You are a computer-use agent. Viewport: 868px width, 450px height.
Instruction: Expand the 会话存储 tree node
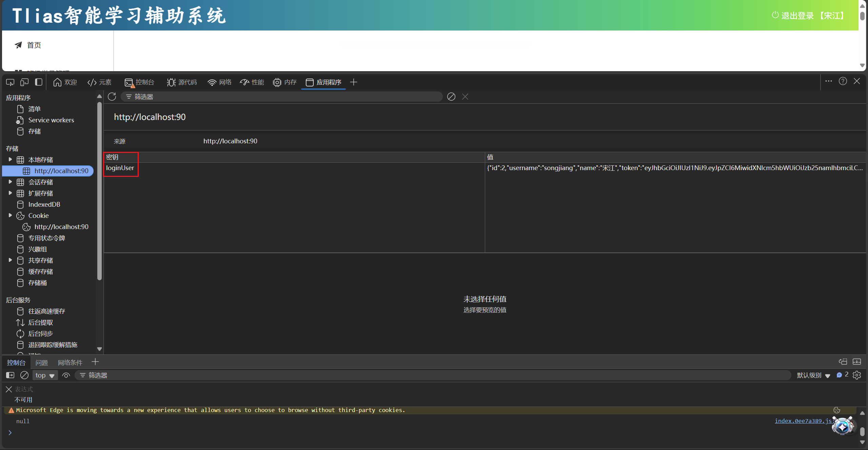pos(10,182)
